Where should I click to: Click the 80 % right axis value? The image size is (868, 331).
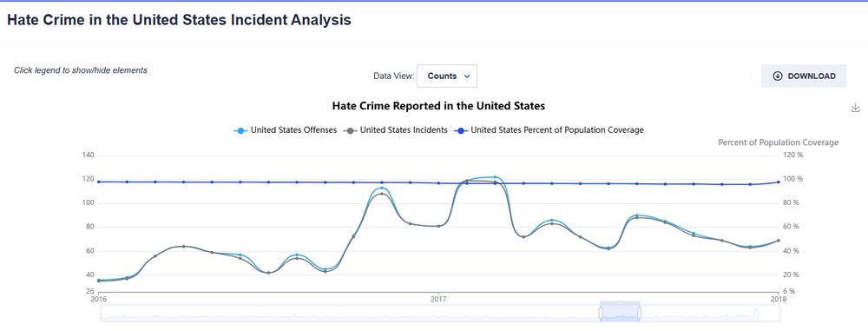click(x=792, y=203)
